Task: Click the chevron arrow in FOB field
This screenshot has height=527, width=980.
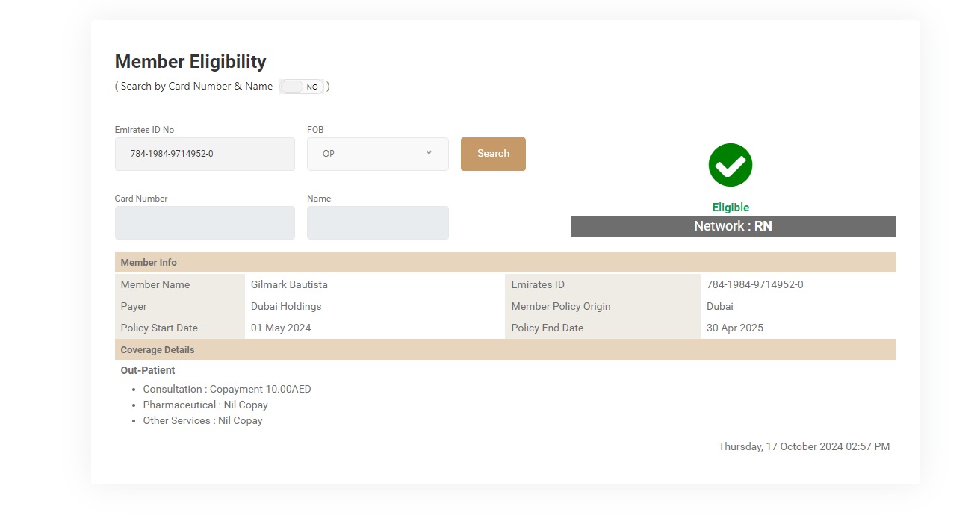Action: coord(429,153)
